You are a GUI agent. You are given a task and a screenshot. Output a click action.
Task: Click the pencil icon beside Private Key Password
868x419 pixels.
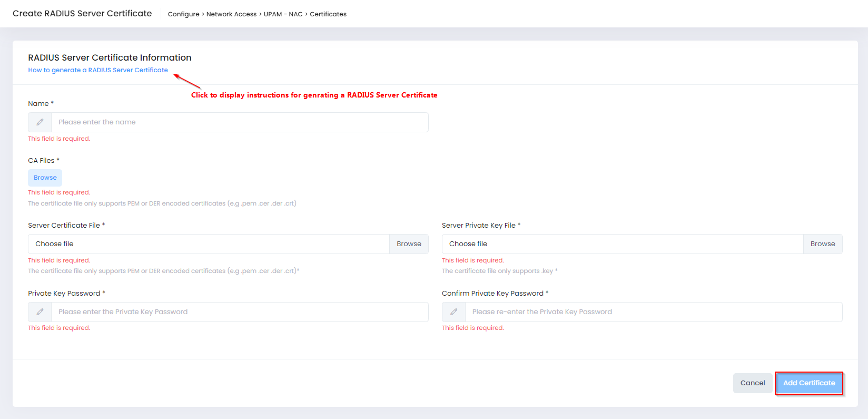(x=40, y=312)
